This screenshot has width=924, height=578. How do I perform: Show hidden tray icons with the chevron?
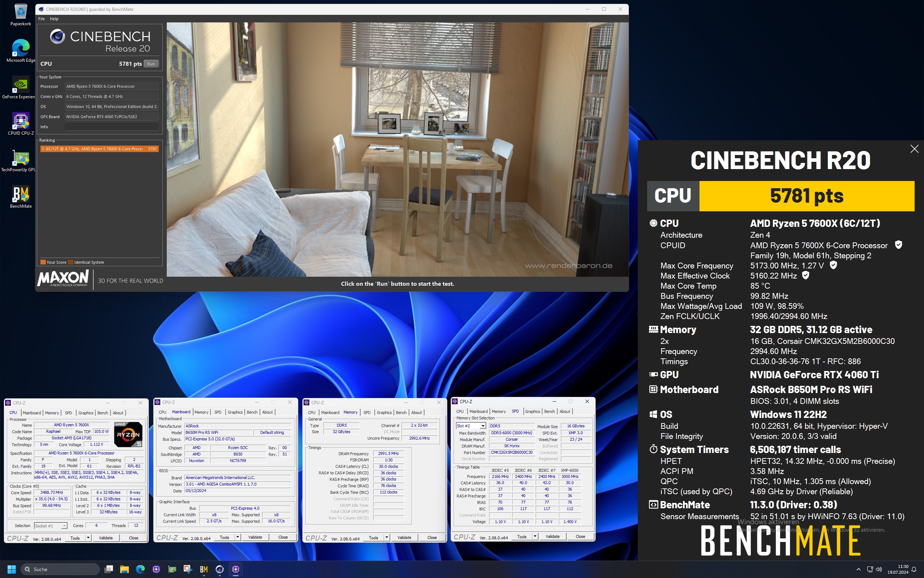point(858,569)
